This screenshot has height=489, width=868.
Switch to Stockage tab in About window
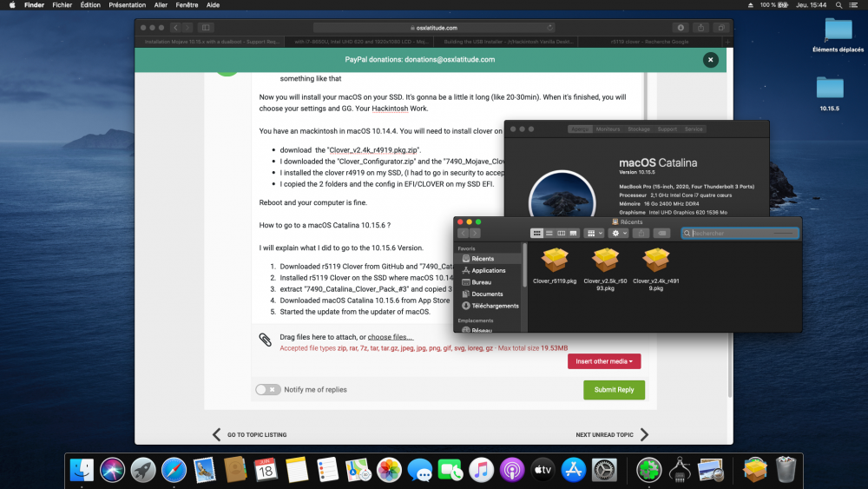(638, 129)
